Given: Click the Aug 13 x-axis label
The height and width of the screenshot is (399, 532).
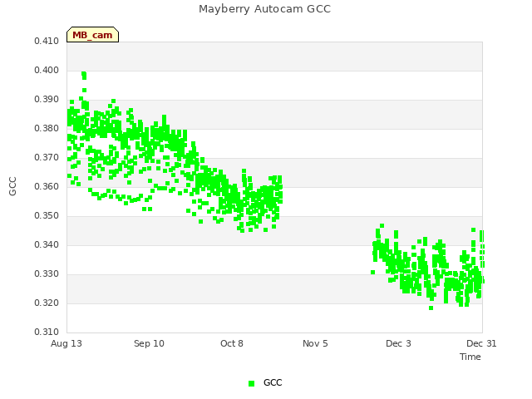Looking at the screenshot, I should [x=66, y=343].
